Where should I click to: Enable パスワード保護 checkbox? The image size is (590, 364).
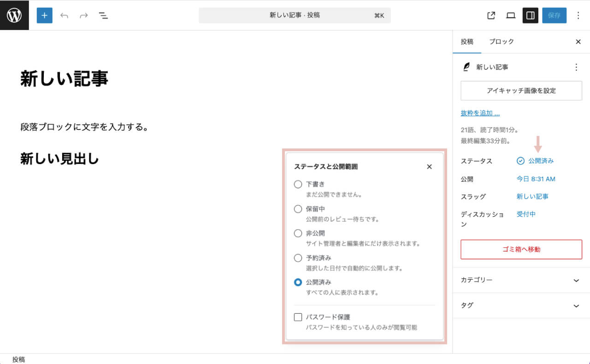coord(298,317)
